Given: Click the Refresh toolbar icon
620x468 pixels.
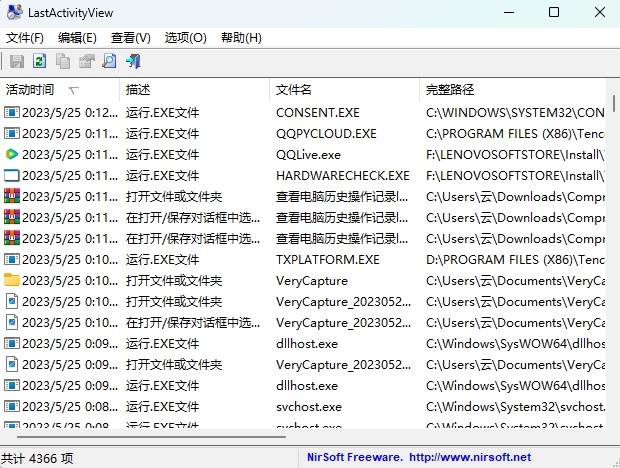Looking at the screenshot, I should pos(40,61).
